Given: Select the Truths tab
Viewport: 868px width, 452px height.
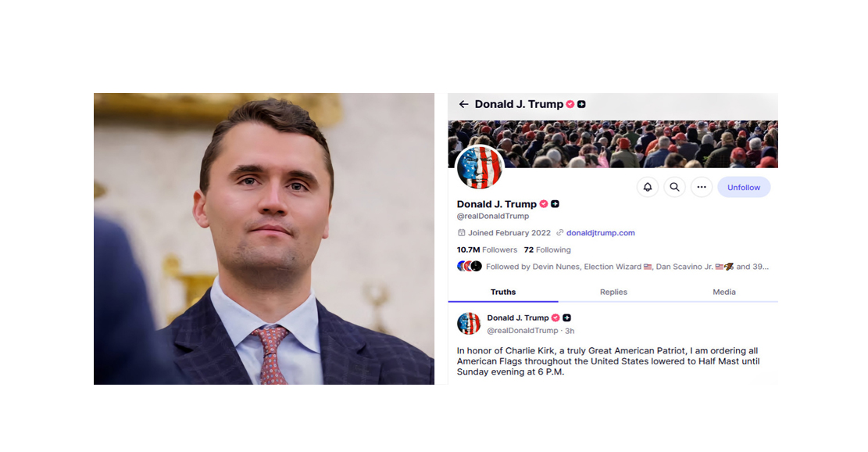Looking at the screenshot, I should pos(502,292).
